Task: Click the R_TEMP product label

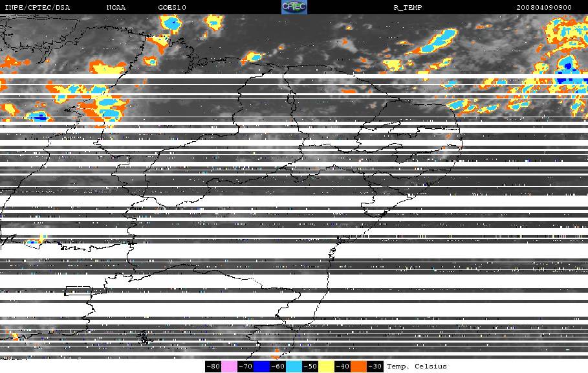Action: (408, 8)
